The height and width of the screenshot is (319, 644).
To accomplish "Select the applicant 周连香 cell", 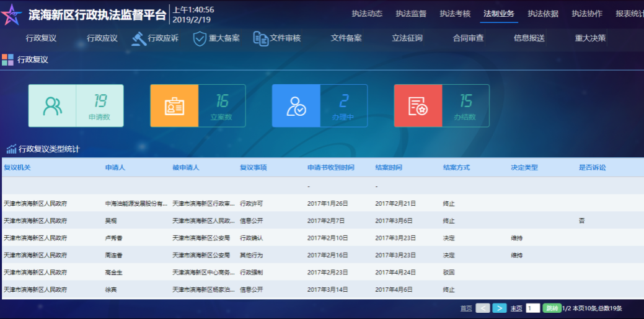I will [x=114, y=255].
